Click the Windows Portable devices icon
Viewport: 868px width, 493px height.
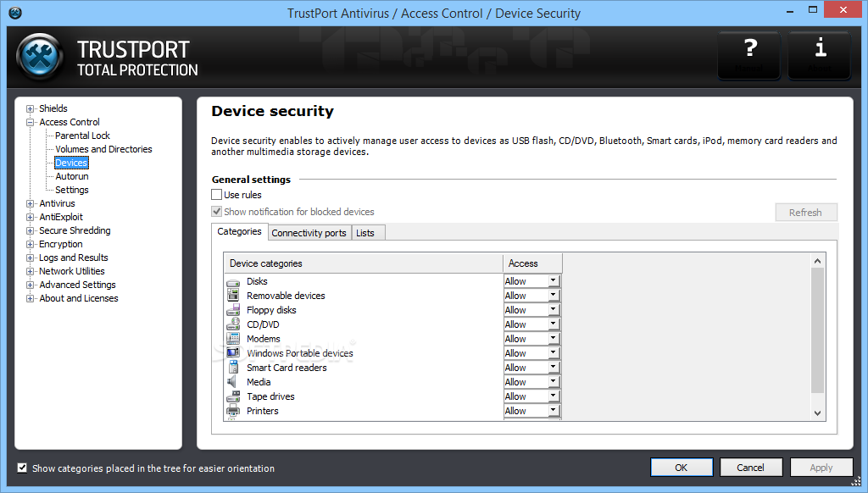233,353
